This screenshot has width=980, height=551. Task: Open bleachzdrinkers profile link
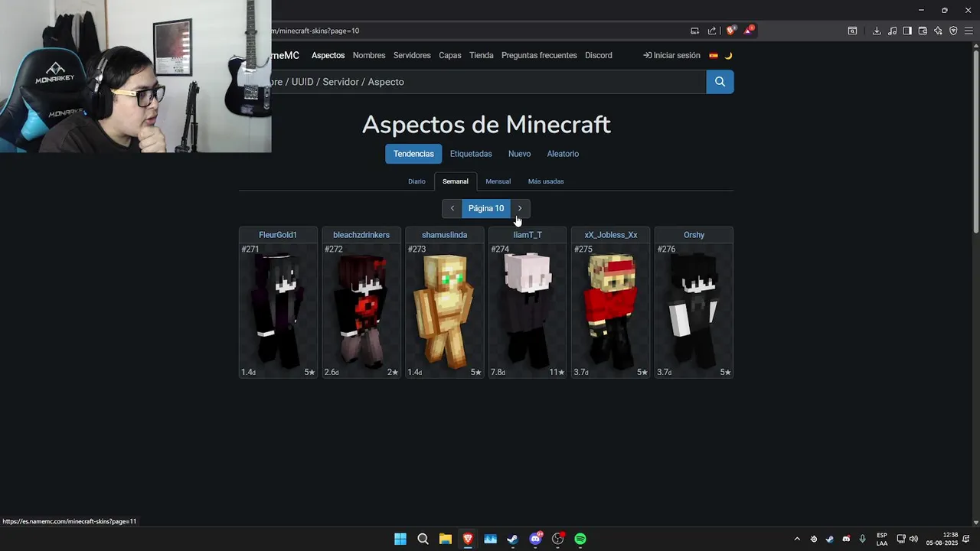click(x=361, y=235)
